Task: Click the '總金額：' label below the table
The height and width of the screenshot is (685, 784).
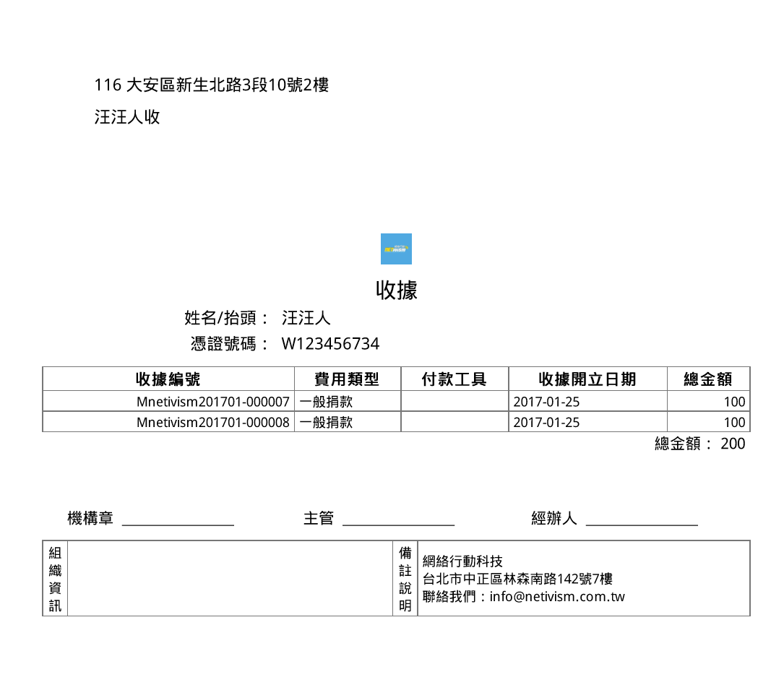Action: 684,444
